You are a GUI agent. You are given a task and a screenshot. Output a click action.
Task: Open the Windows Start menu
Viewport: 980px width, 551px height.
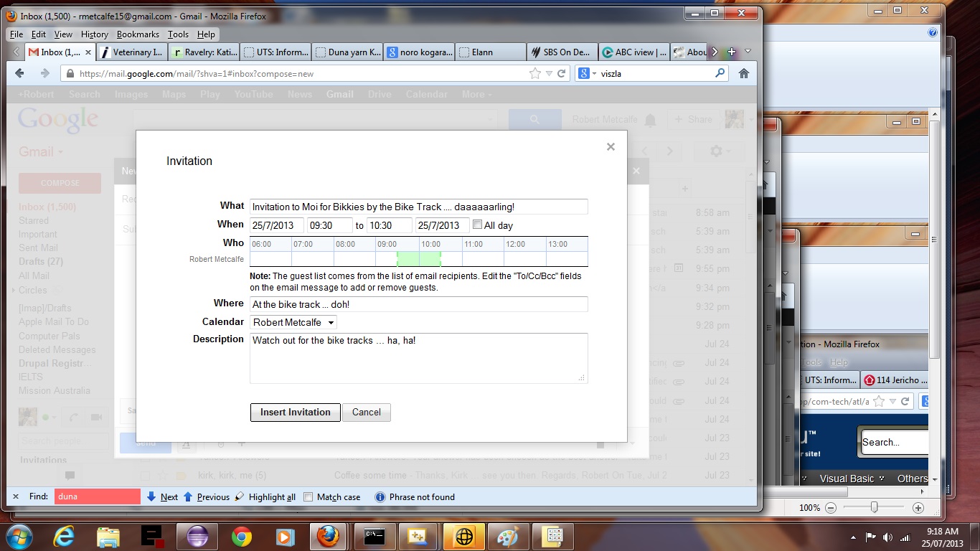tap(19, 536)
